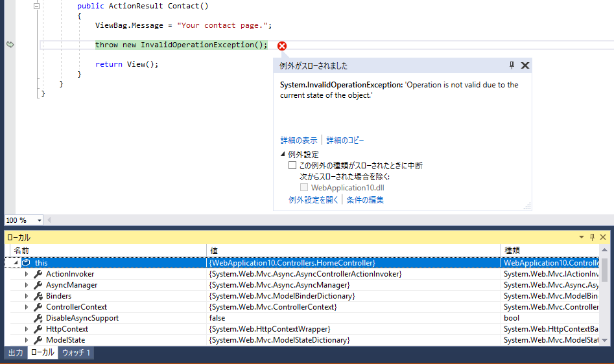Select System.Web.Mvc.IActionInv type cell
The width and height of the screenshot is (614, 364).
point(550,274)
